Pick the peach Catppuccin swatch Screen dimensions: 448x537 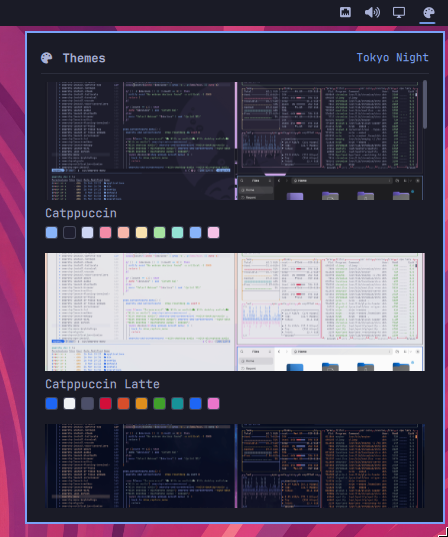(123, 233)
